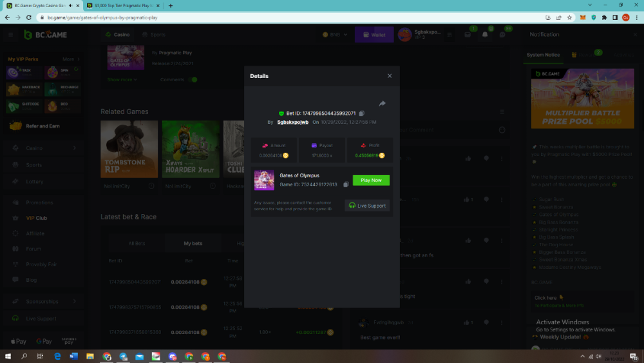Open the mail inbox icon in header

tap(468, 35)
